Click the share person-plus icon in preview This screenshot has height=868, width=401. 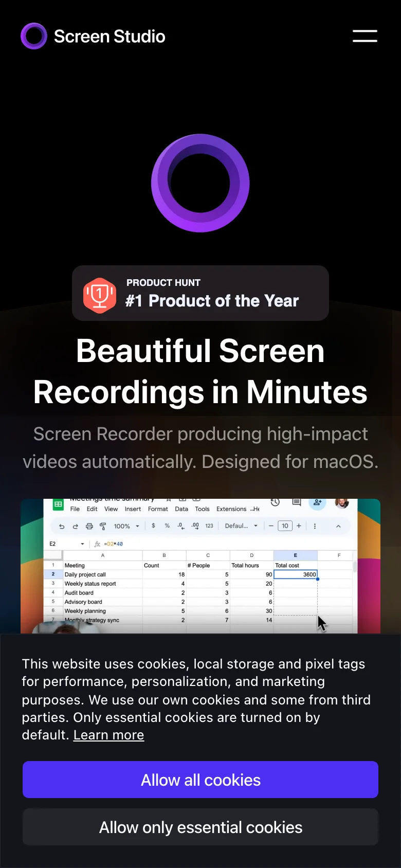click(318, 502)
